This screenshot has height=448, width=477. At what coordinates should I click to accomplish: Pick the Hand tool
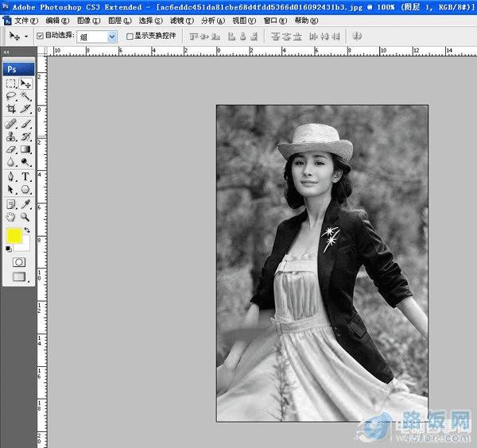(11, 216)
